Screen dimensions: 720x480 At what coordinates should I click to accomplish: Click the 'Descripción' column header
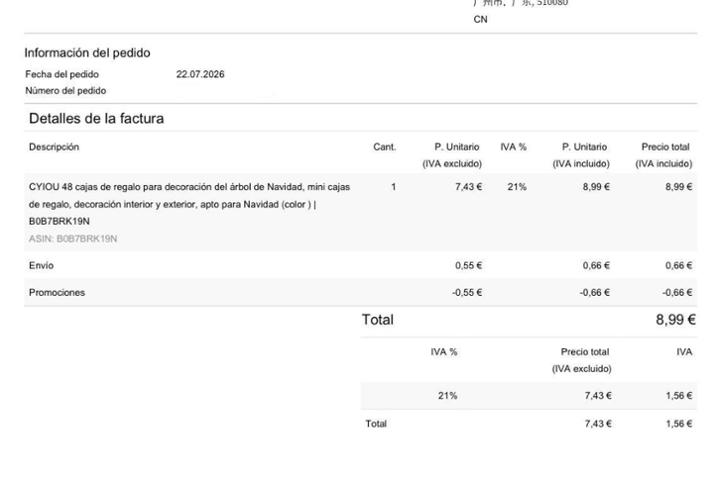(54, 147)
